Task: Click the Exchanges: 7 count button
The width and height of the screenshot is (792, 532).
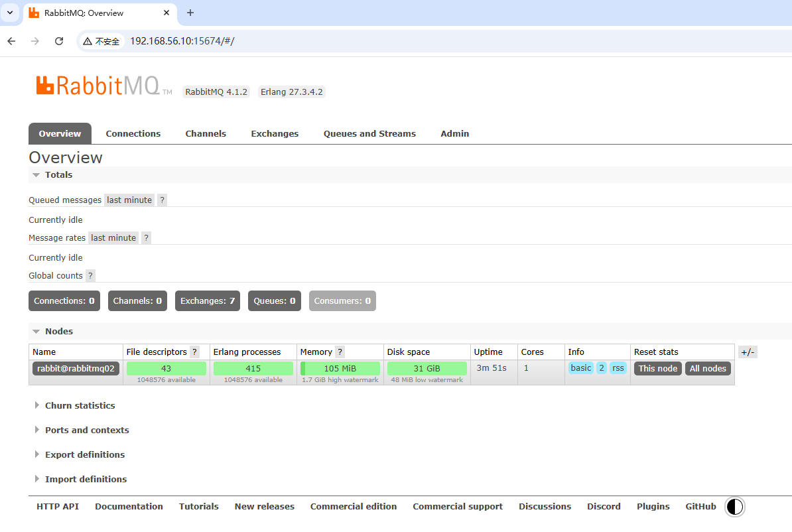Action: 208,301
